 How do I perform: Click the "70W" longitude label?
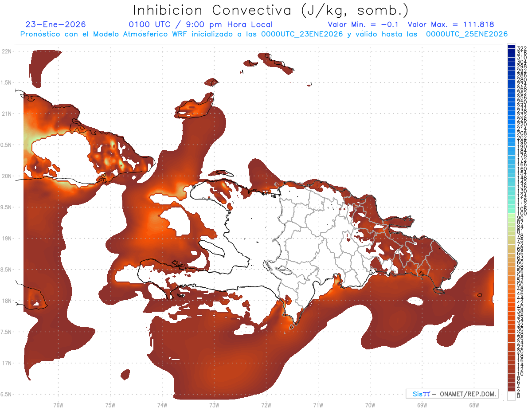click(x=370, y=405)
